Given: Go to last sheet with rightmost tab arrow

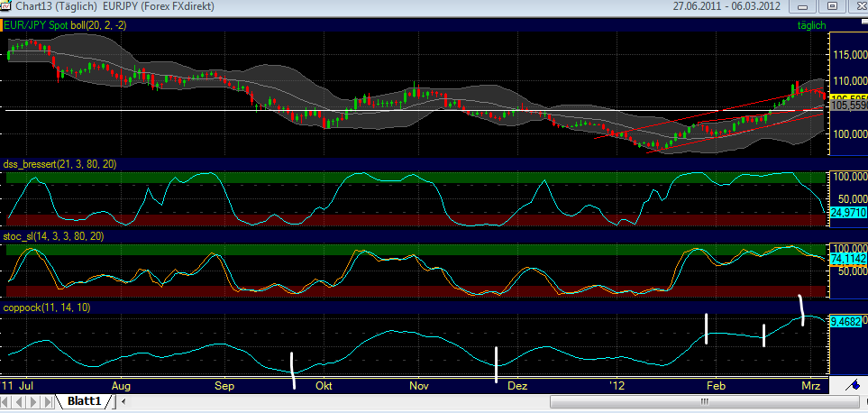Looking at the screenshot, I should (46, 400).
